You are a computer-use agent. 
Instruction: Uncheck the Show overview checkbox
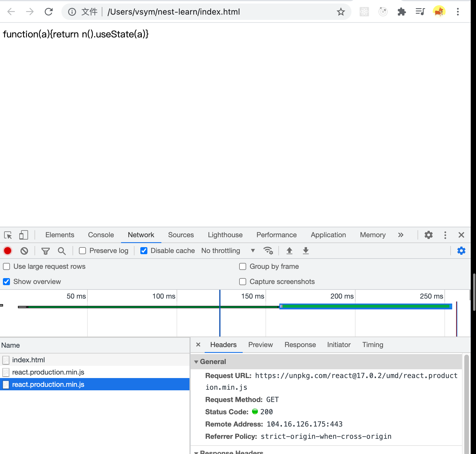tap(6, 282)
